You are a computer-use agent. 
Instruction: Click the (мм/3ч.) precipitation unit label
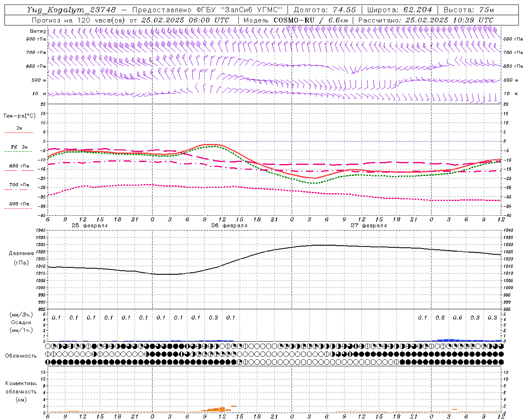tap(21, 315)
